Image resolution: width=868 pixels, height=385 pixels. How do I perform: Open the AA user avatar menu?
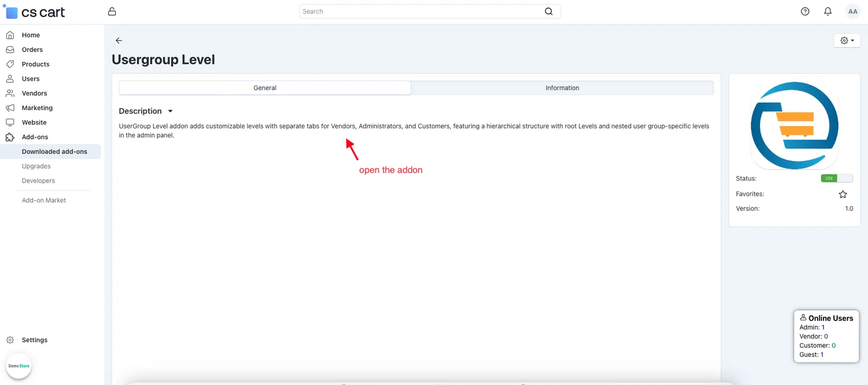(853, 11)
